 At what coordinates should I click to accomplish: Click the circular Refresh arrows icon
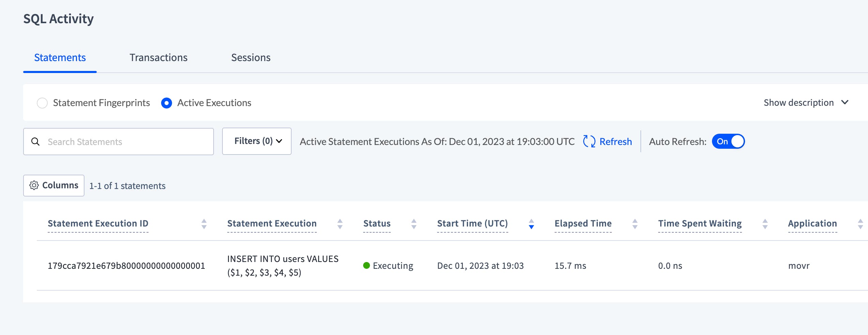pyautogui.click(x=589, y=141)
